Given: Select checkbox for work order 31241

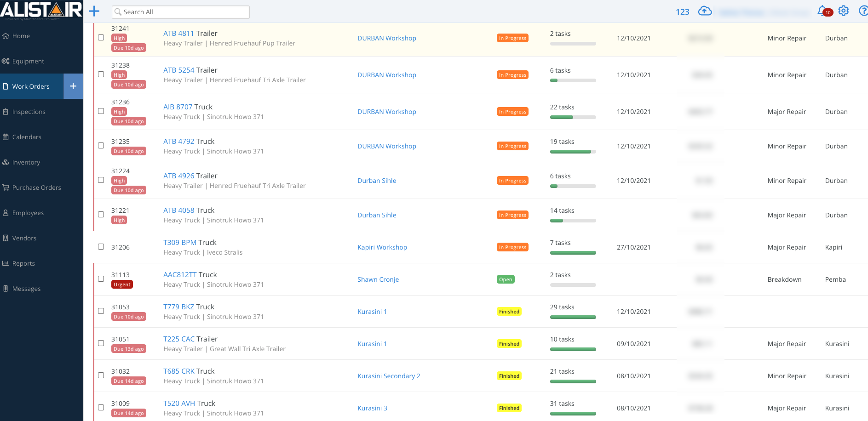Looking at the screenshot, I should [101, 38].
